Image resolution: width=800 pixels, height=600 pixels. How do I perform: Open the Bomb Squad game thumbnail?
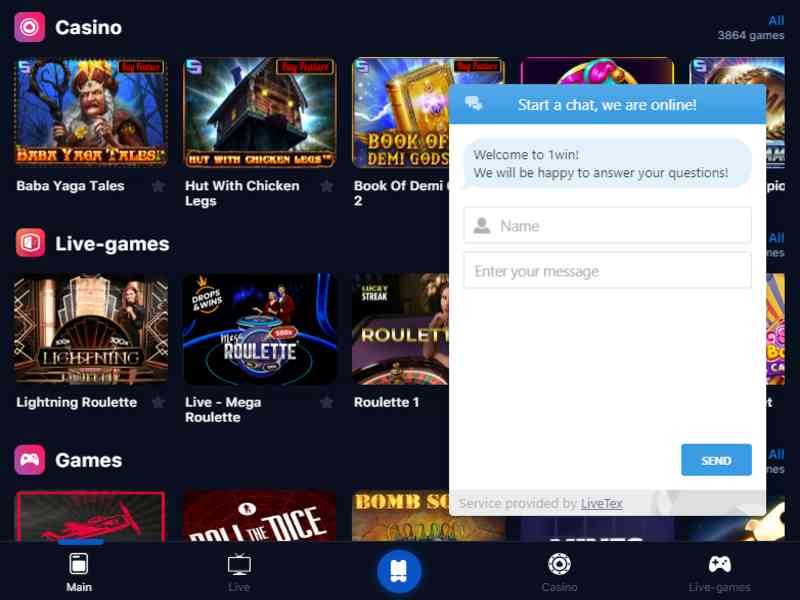[x=401, y=515]
